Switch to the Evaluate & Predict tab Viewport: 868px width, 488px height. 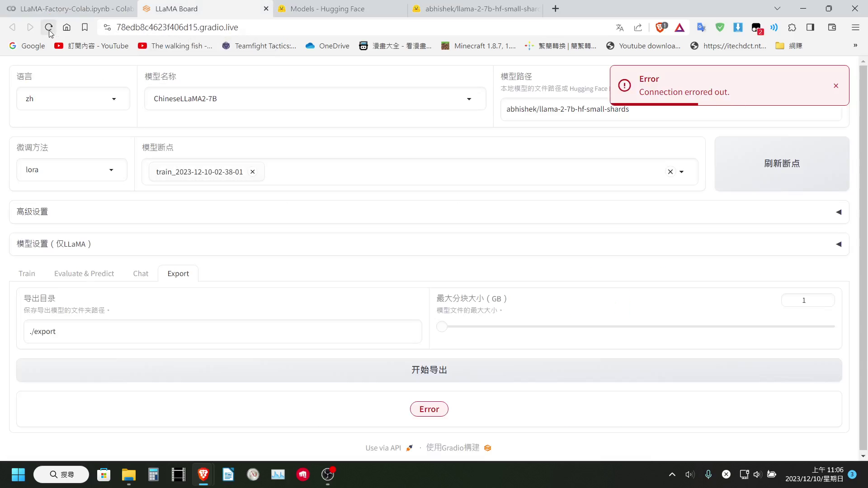84,273
